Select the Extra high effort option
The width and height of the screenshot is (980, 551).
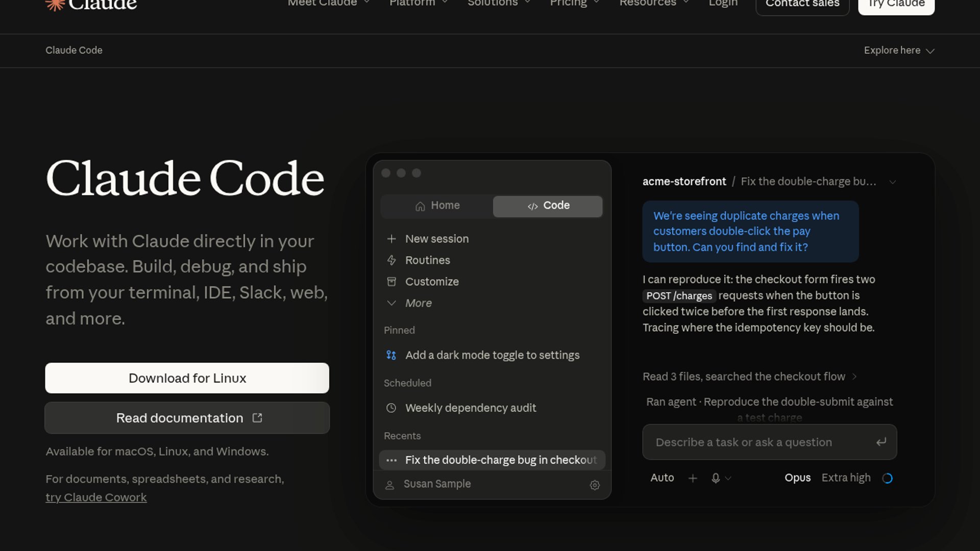846,478
